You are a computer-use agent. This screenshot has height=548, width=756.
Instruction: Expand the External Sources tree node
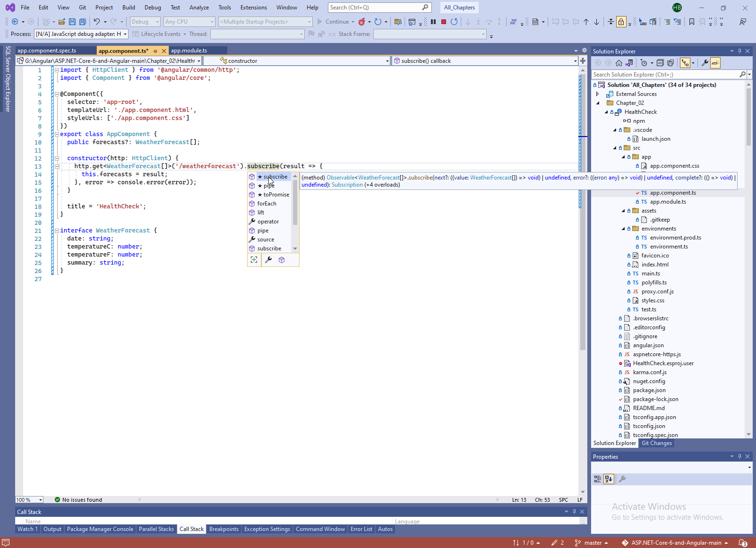[598, 94]
